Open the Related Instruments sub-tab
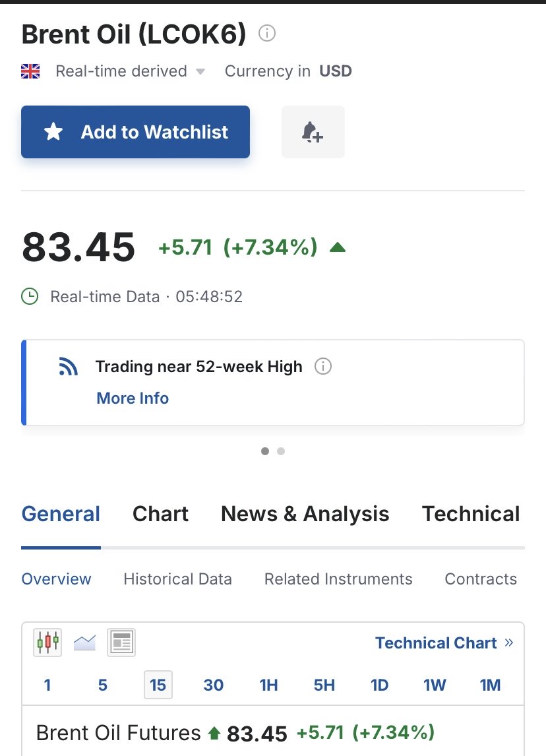546x756 pixels. click(338, 579)
